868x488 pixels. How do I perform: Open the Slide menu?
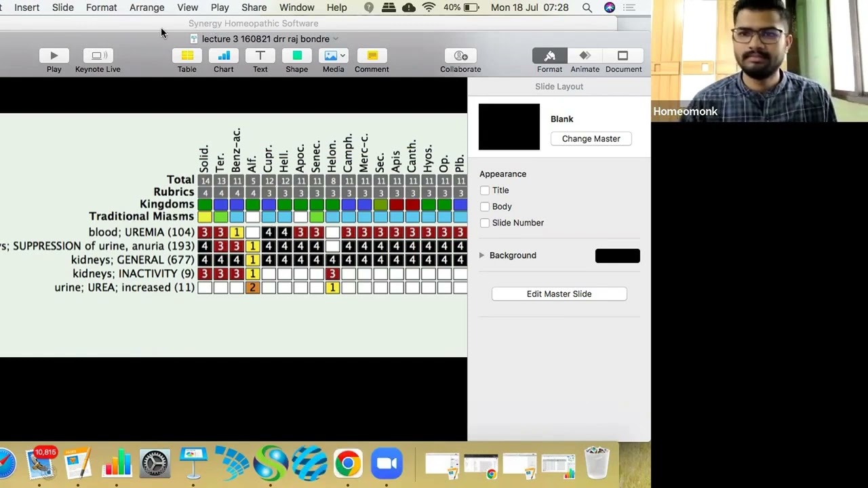pyautogui.click(x=62, y=7)
